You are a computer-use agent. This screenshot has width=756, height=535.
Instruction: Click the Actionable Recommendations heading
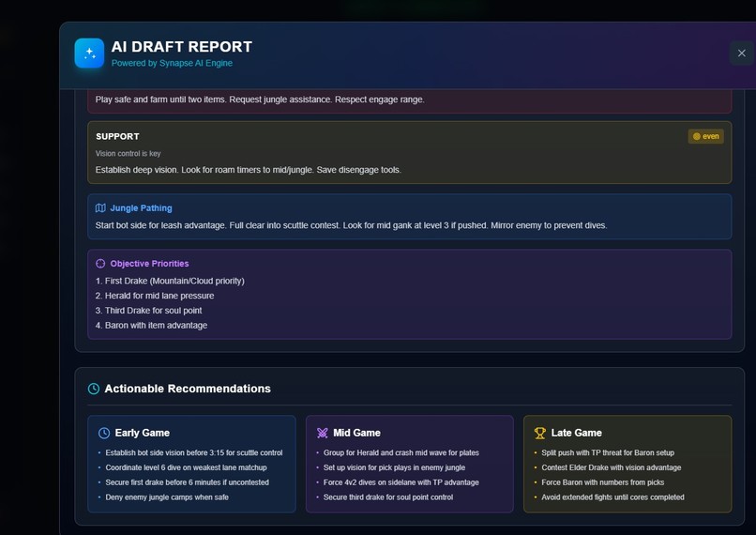[188, 389]
